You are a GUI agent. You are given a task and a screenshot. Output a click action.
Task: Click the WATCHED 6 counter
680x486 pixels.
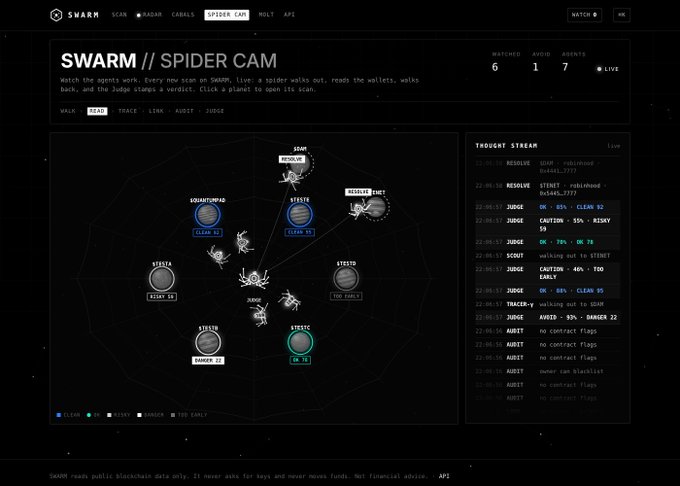[506, 62]
